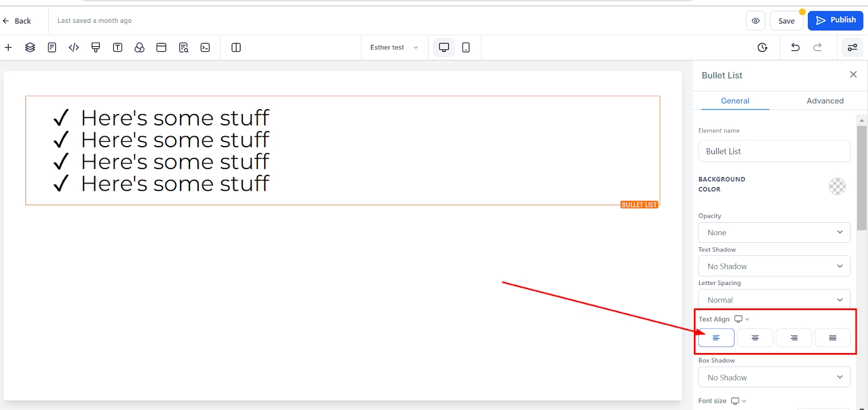Click the version history clock icon
The image size is (868, 410).
click(x=762, y=48)
